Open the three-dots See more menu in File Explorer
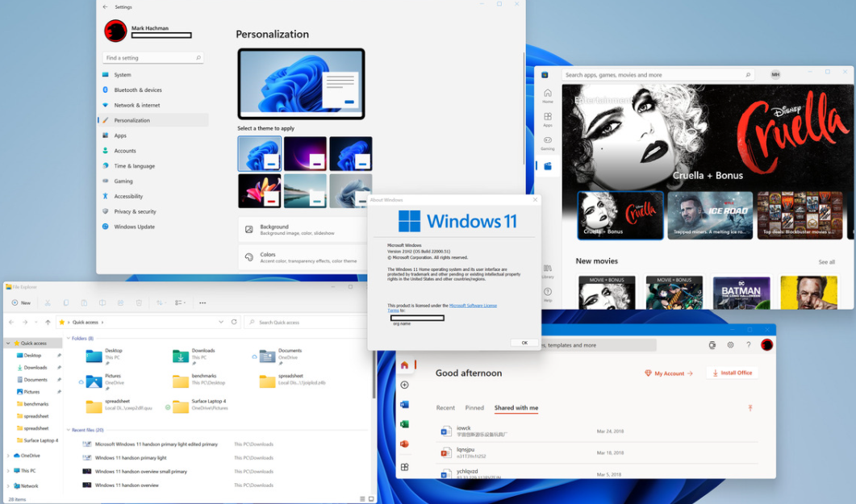Viewport: 856px width, 504px height. click(x=203, y=302)
